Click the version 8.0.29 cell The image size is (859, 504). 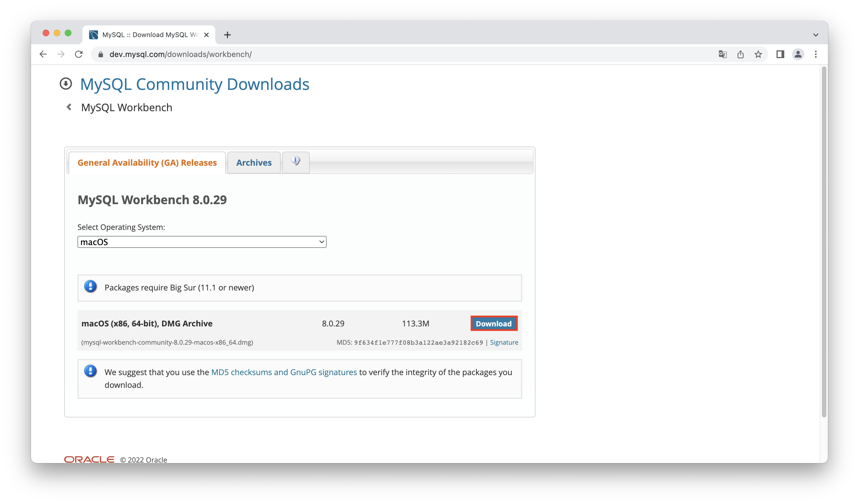point(333,324)
